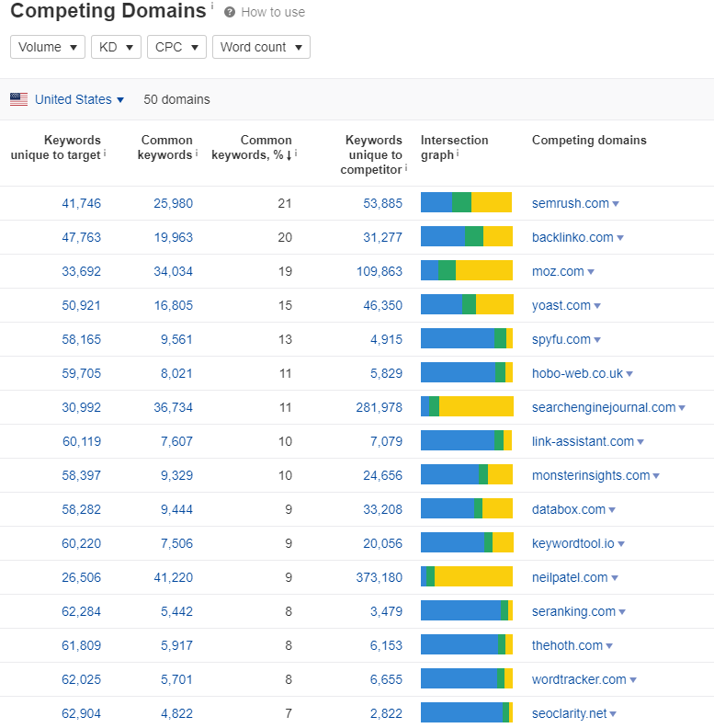
Task: Click 19,963 common keywords for backlinko.com
Action: [173, 237]
